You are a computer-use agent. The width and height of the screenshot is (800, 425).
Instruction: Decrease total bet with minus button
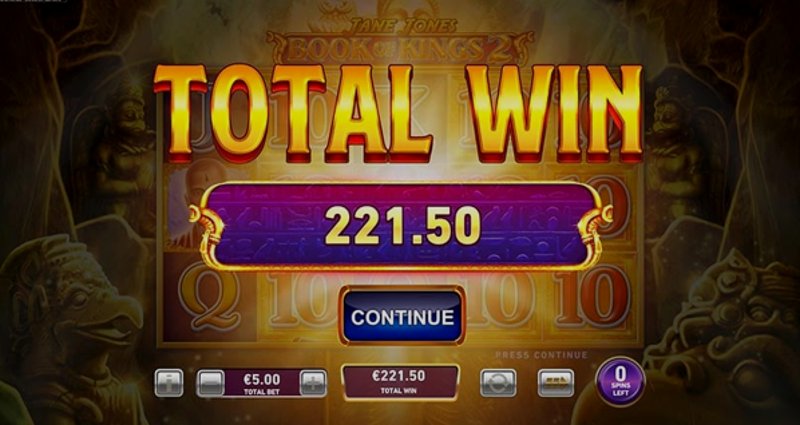click(x=210, y=383)
